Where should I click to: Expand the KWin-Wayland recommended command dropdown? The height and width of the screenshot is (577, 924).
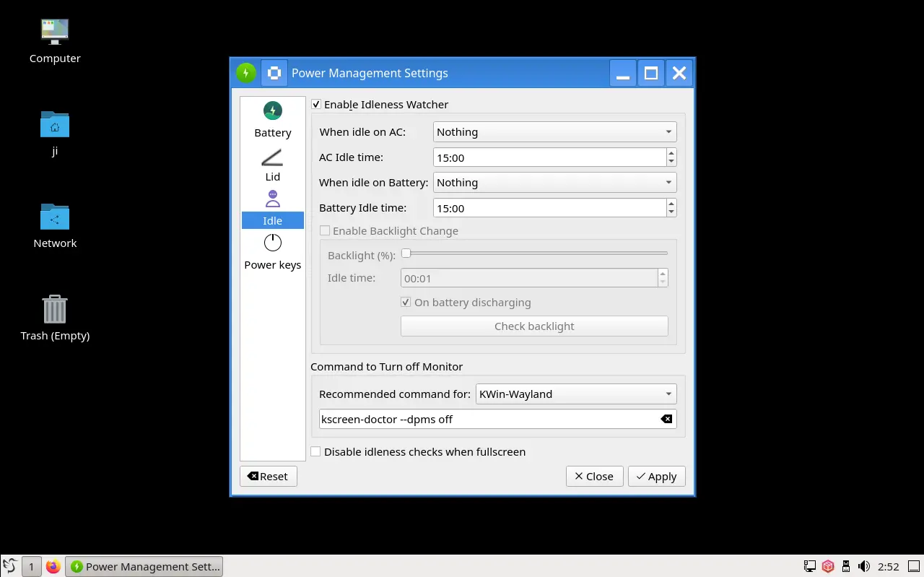[x=575, y=394]
